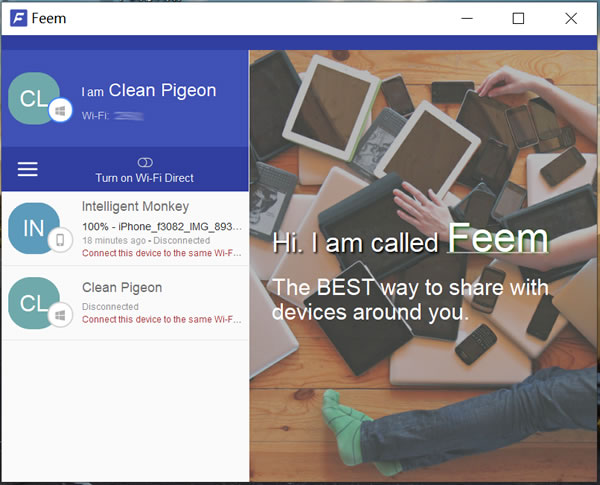Open the Feem link in welcome text
The width and height of the screenshot is (600, 485).
point(498,238)
